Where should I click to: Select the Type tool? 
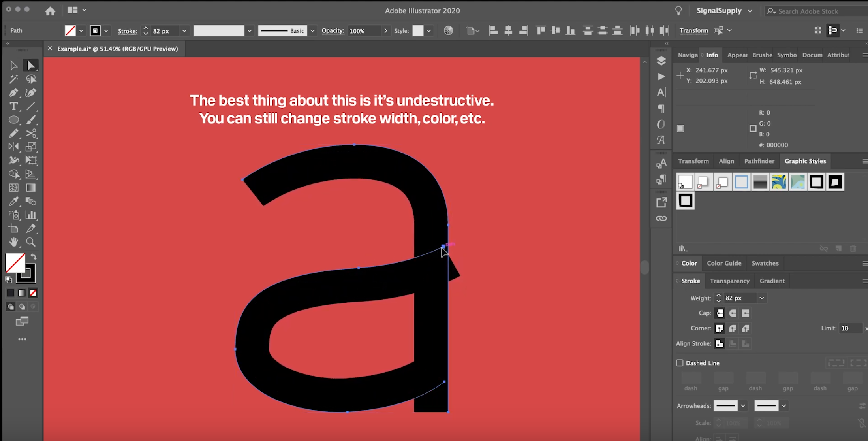click(13, 106)
